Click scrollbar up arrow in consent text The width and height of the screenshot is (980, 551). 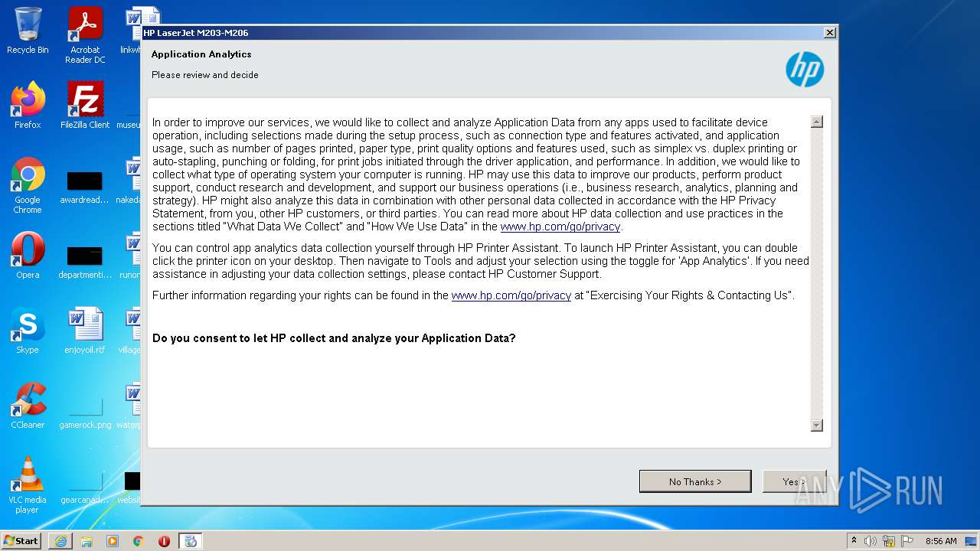[816, 122]
